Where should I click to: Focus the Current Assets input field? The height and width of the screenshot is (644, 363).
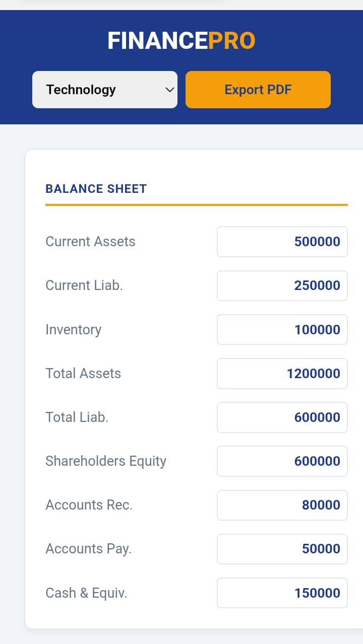[282, 242]
